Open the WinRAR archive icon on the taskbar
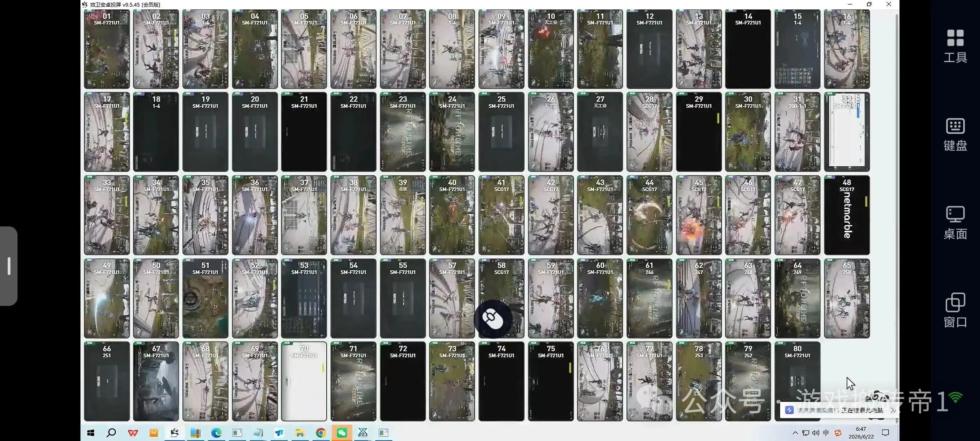 (x=196, y=433)
